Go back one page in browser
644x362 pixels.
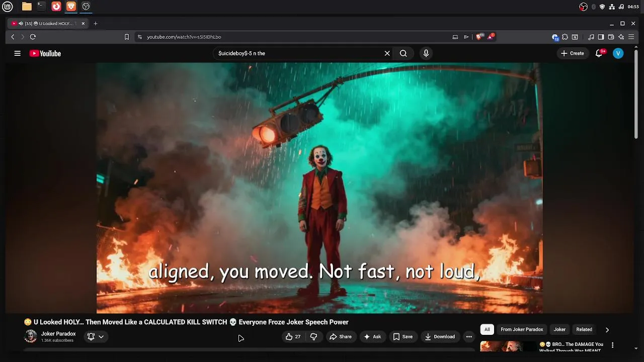[13, 37]
